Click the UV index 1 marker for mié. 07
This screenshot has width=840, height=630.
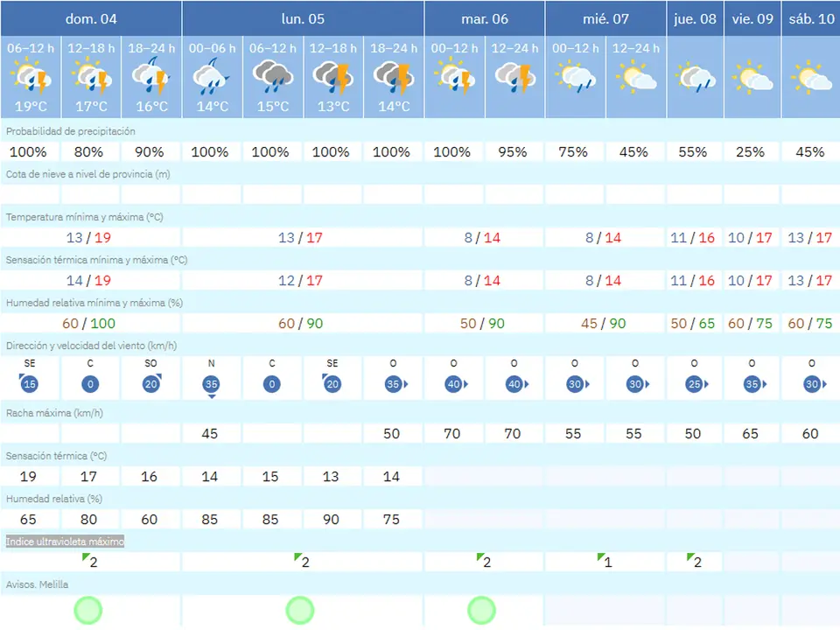coord(605,561)
